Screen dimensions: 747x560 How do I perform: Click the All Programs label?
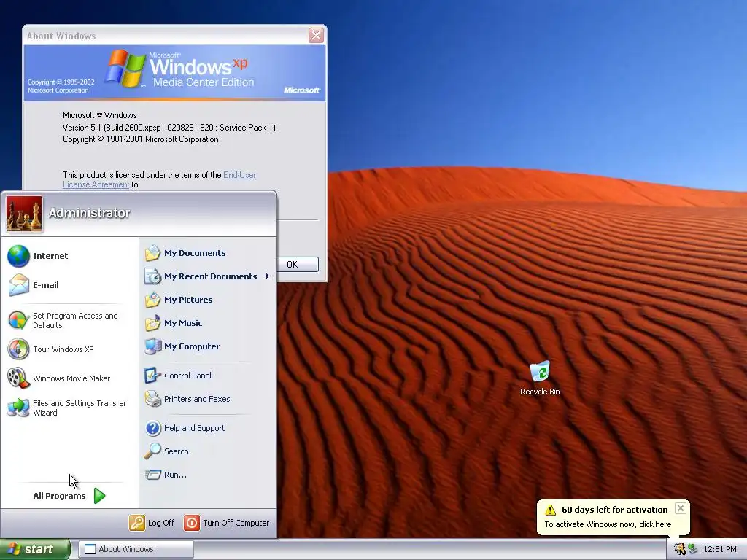pyautogui.click(x=59, y=496)
